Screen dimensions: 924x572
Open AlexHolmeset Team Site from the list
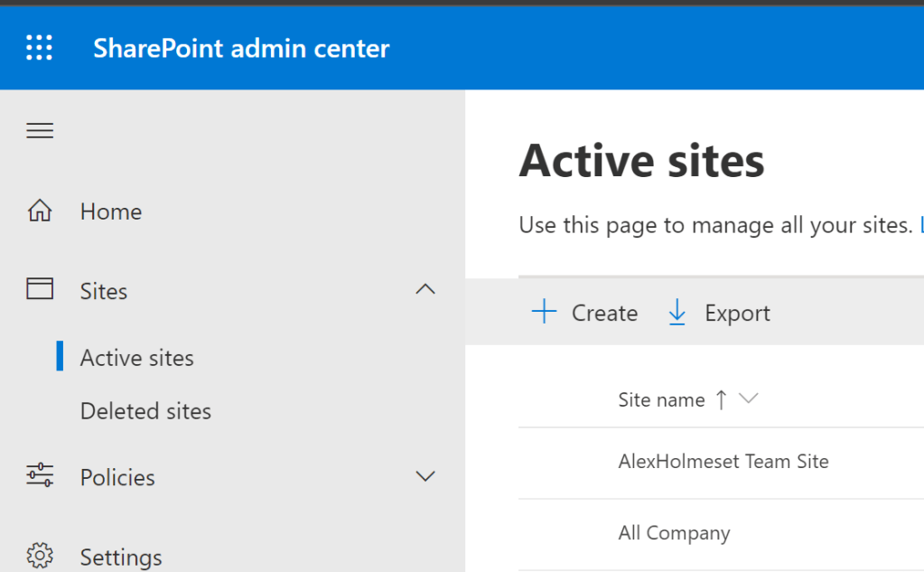[x=723, y=461]
